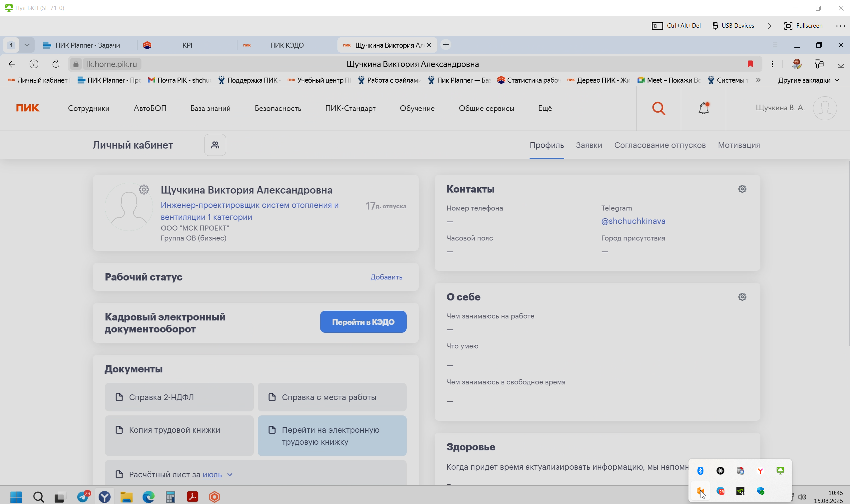This screenshot has width=850, height=504.
Task: Open the Мотивация tab
Action: (739, 145)
